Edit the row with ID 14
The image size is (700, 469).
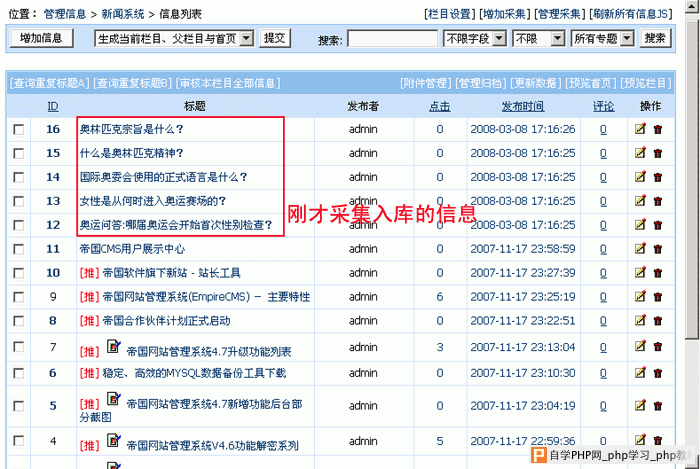[640, 177]
